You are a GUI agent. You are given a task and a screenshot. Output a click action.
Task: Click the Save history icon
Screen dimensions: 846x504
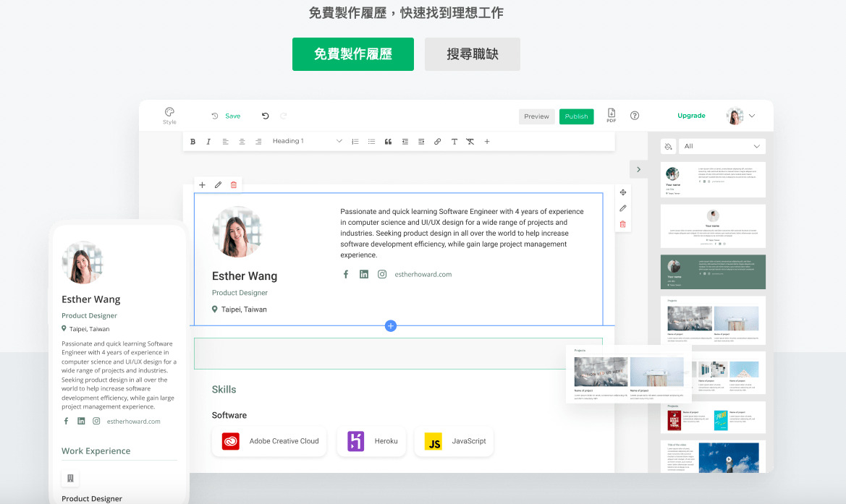click(215, 116)
